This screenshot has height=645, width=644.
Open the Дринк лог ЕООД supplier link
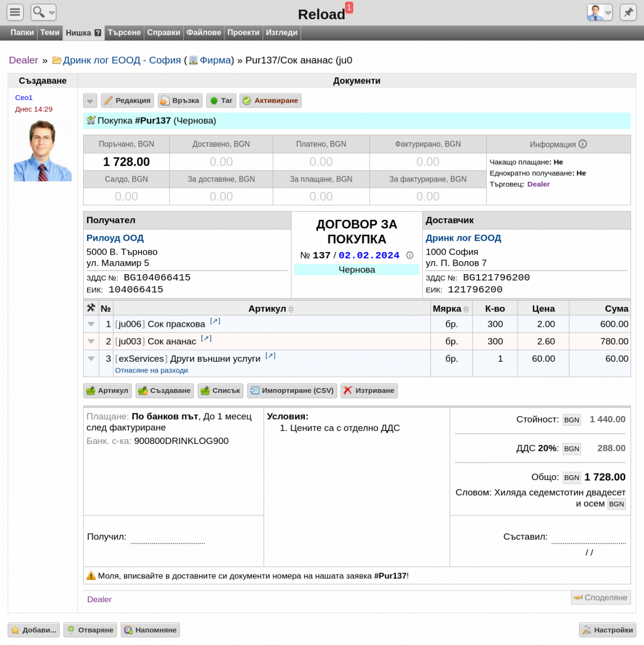point(463,238)
